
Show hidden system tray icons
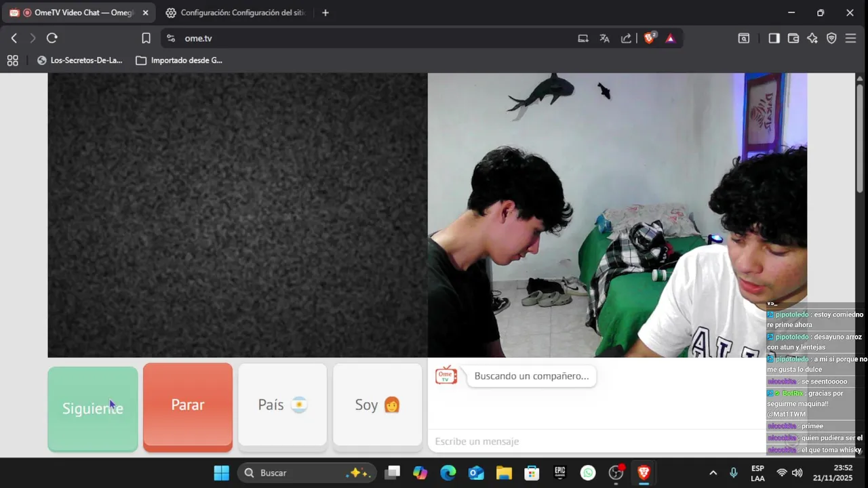[x=713, y=473]
